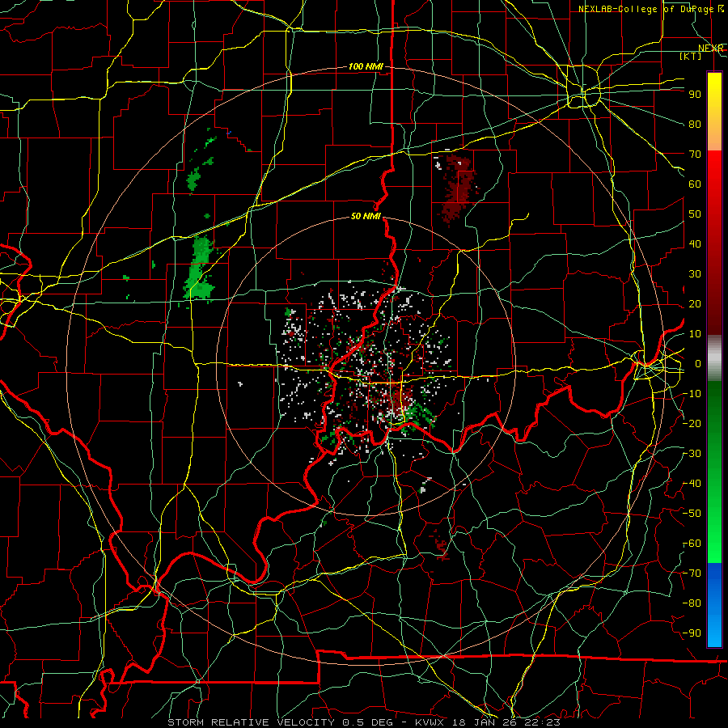Select the 0 value on velocity scale
The width and height of the screenshot is (728, 728).
(697, 363)
